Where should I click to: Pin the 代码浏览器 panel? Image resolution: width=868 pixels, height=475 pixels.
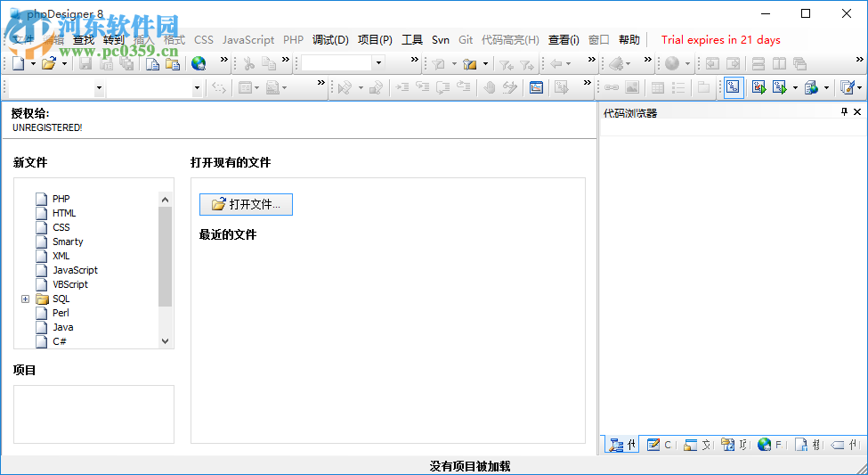844,112
